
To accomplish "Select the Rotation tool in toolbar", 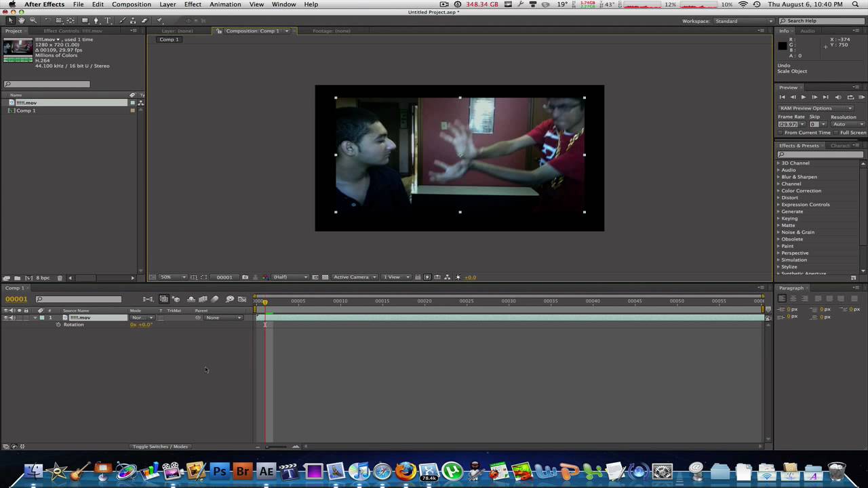I will pyautogui.click(x=47, y=20).
